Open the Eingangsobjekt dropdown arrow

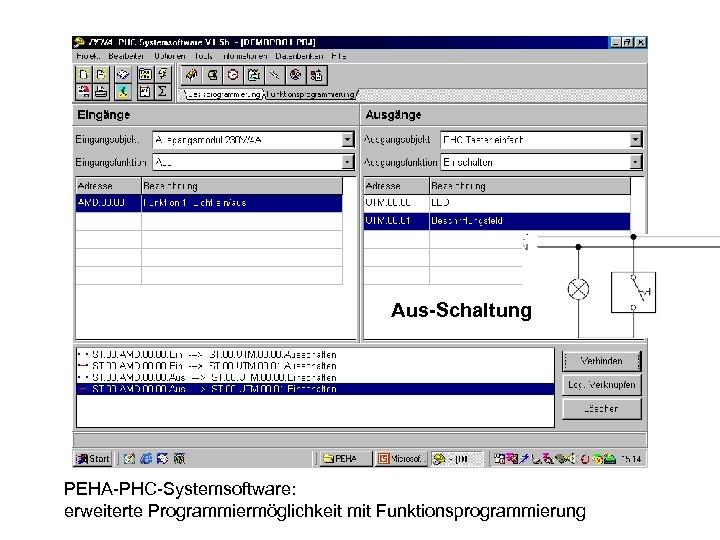pyautogui.click(x=348, y=140)
